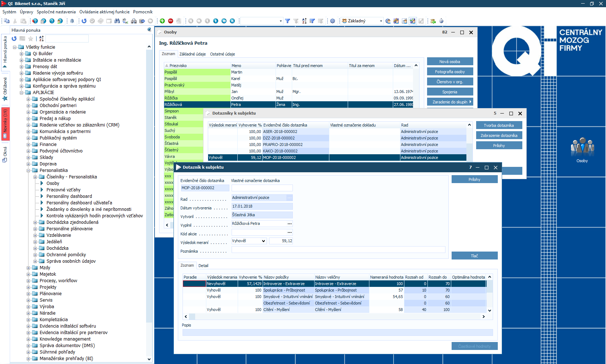The height and width of the screenshot is (364, 606).
Task: Click the settings gear icon in toolbar
Action: pos(333,21)
